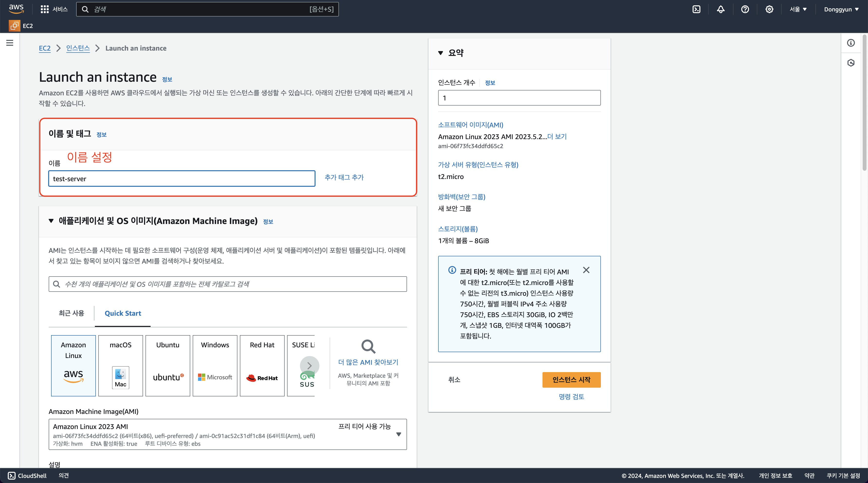Click the 추가 태그 추가 link
The width and height of the screenshot is (868, 483).
click(x=344, y=177)
